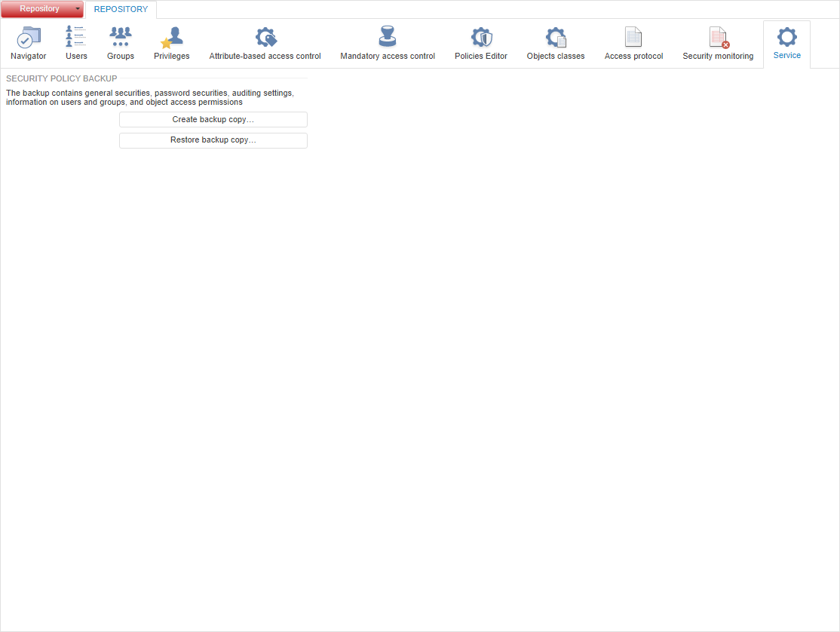Screen dimensions: 840x632
Task: Open the Security monitoring icon
Action: (719, 37)
